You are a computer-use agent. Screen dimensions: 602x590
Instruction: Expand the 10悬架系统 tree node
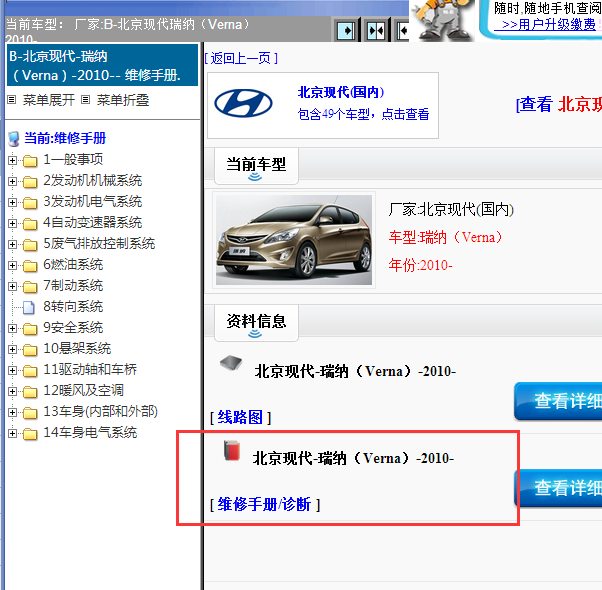point(12,350)
